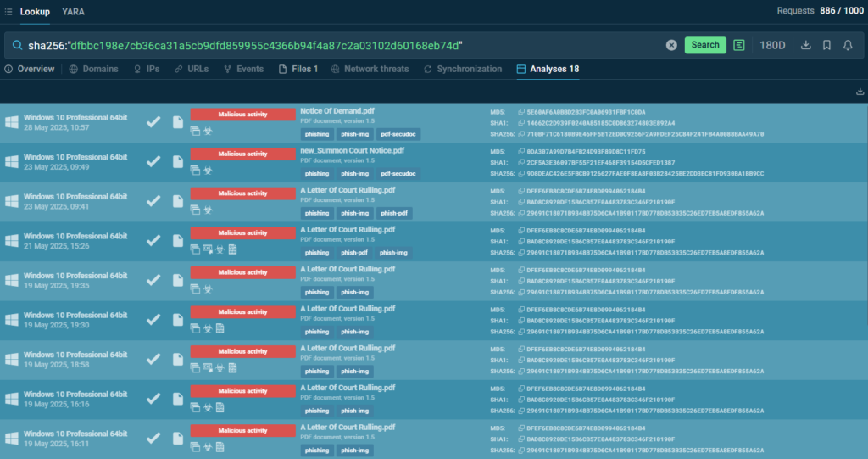Bookmark the current search query
Screen dimensions: 868x459
pos(826,45)
